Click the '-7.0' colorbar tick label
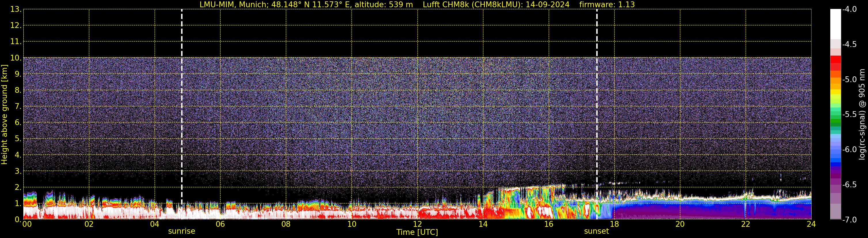Screen dimensions: 868x238 point(850,220)
